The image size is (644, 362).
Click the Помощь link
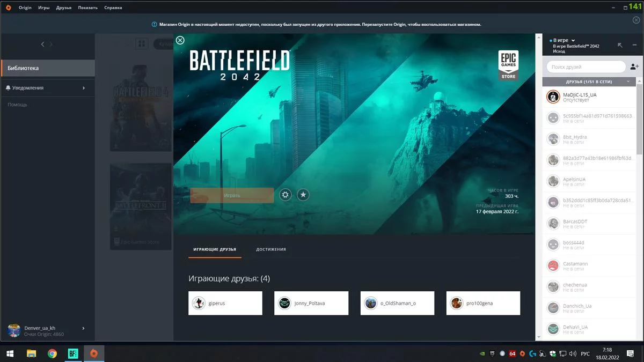[x=17, y=105]
